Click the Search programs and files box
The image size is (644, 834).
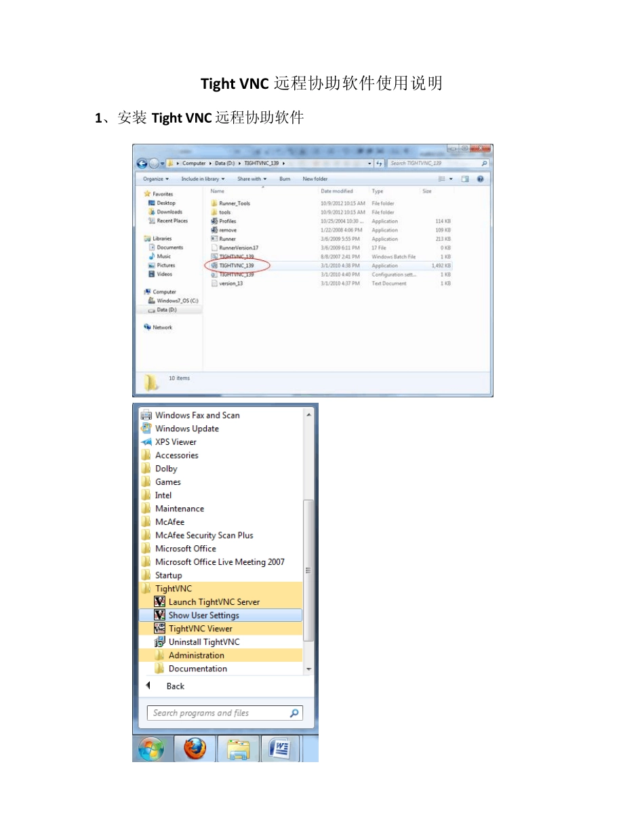(224, 713)
